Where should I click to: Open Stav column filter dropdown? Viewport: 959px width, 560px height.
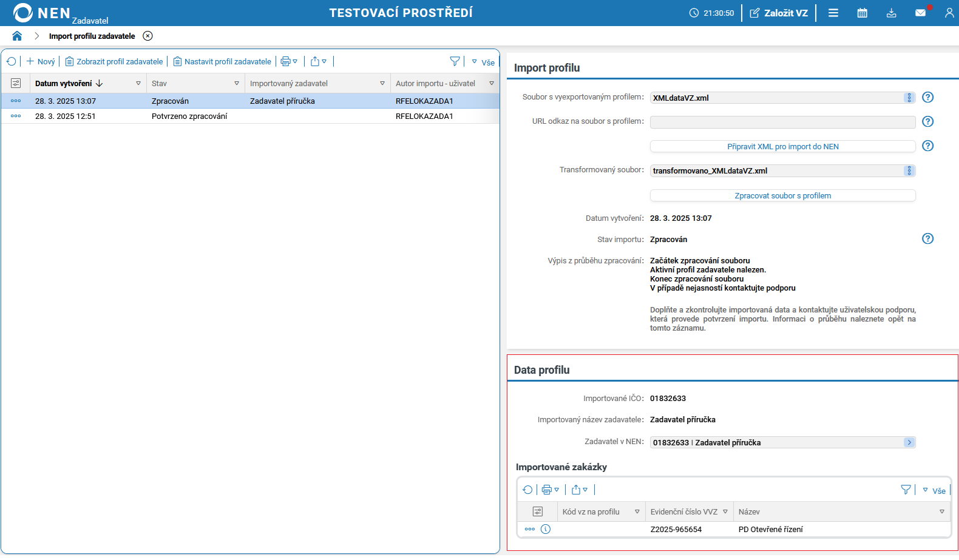click(x=237, y=83)
